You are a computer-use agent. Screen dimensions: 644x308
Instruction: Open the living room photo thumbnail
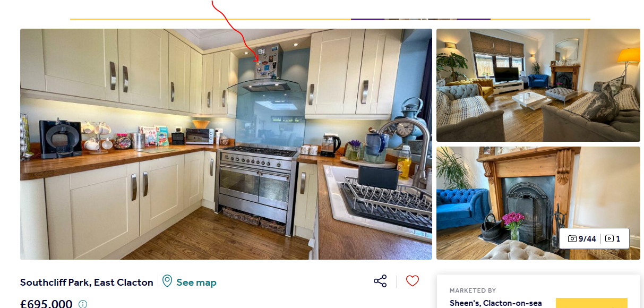click(x=538, y=85)
